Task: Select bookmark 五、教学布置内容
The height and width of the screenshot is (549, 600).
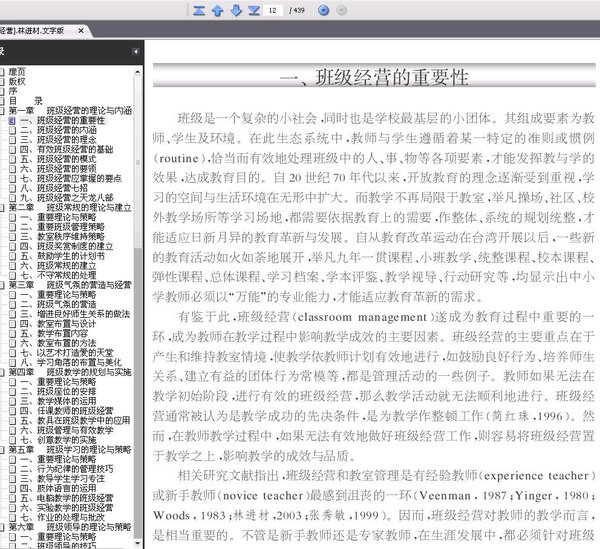Action: click(x=54, y=333)
